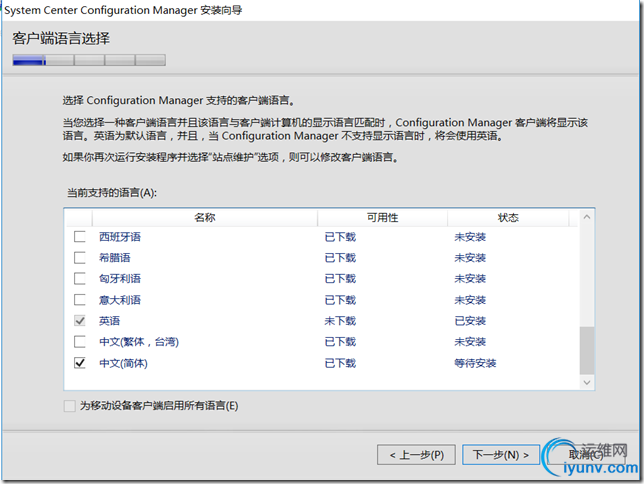Click the wizard progress bar
Image resolution: width=644 pixels, height=484 pixels.
tap(89, 60)
